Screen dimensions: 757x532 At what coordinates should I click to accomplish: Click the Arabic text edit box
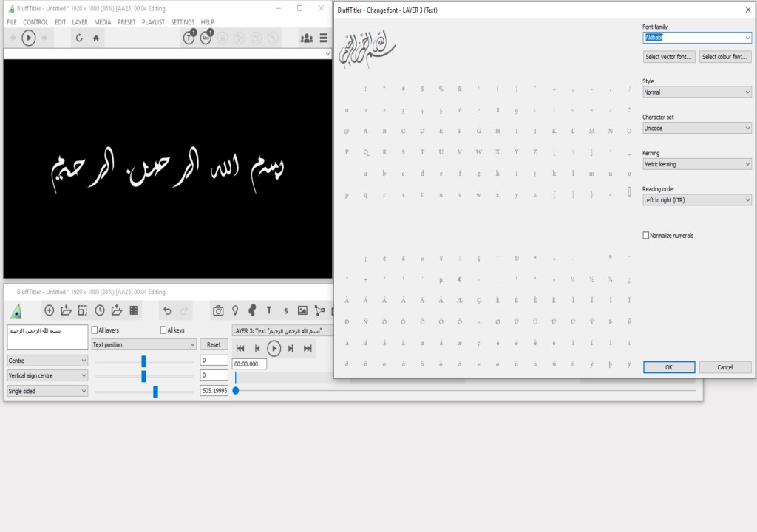[47, 337]
